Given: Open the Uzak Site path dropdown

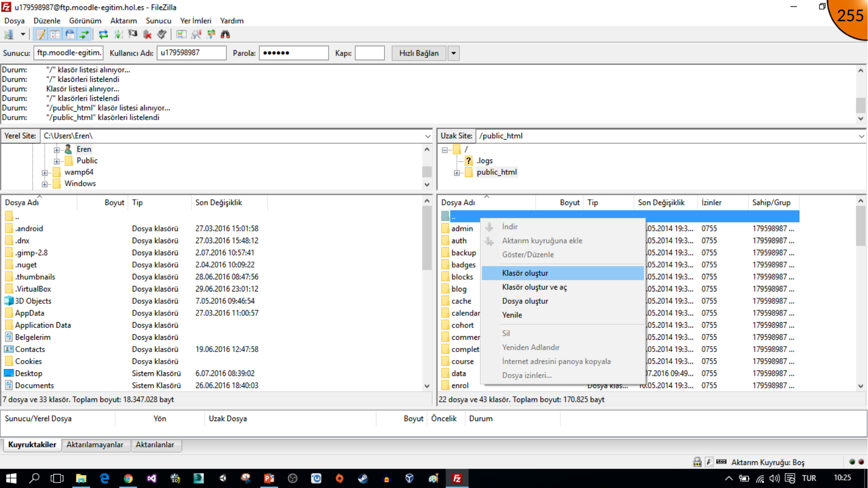Looking at the screenshot, I should [861, 136].
